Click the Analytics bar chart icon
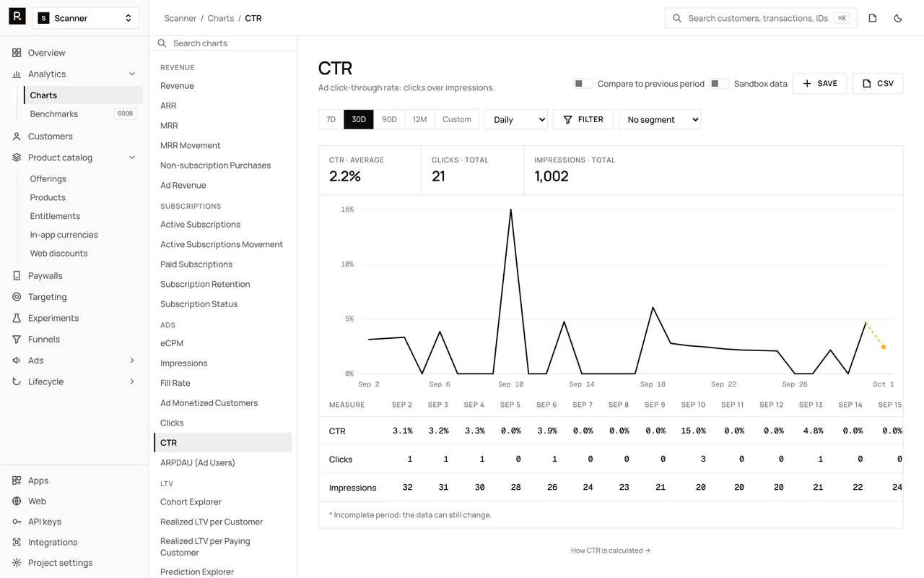The width and height of the screenshot is (924, 578). (x=17, y=74)
